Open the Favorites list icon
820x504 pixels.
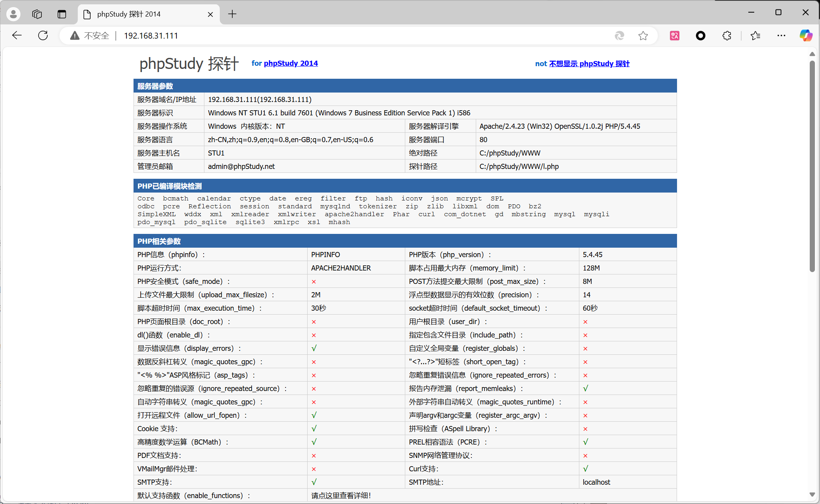[x=755, y=36]
